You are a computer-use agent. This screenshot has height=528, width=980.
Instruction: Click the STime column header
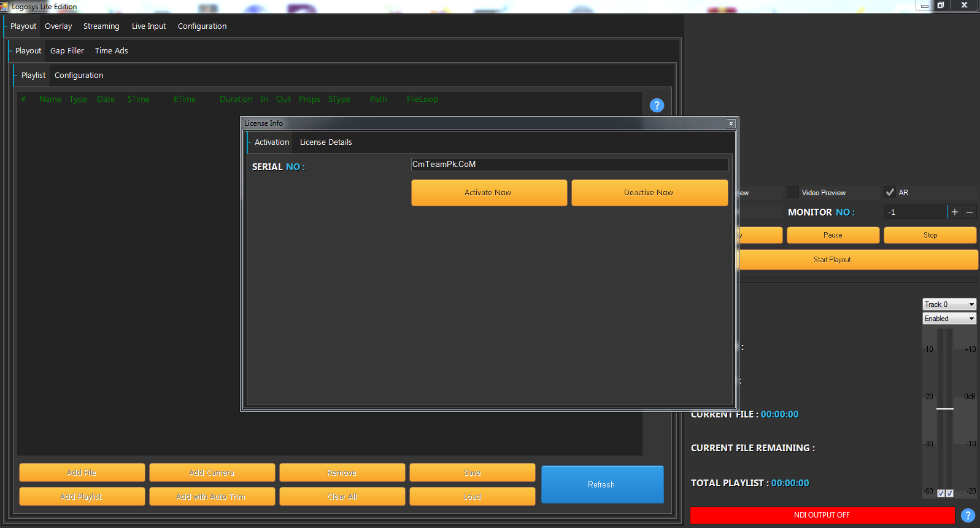[139, 99]
